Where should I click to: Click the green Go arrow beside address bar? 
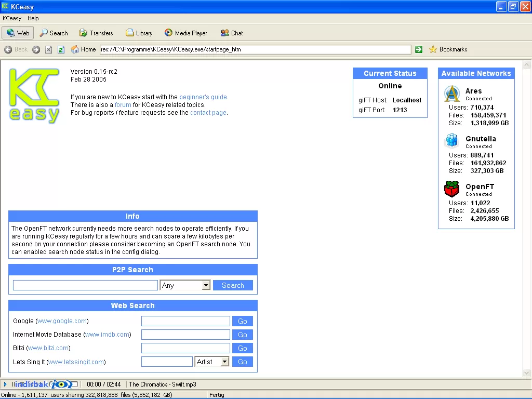tap(419, 49)
